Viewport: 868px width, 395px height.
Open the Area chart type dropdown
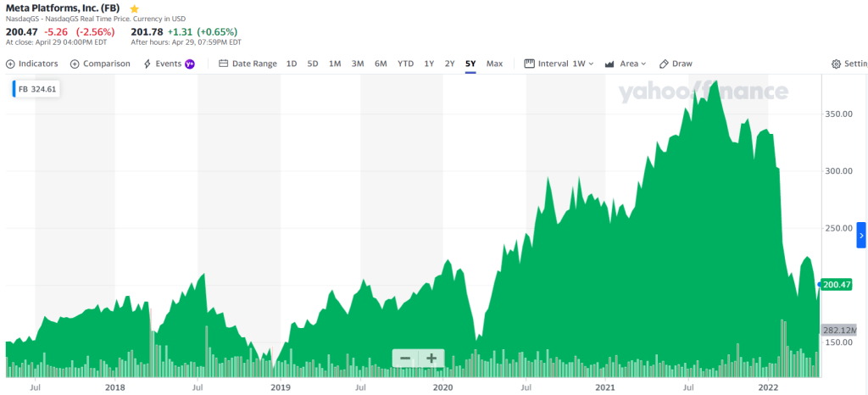[x=626, y=64]
